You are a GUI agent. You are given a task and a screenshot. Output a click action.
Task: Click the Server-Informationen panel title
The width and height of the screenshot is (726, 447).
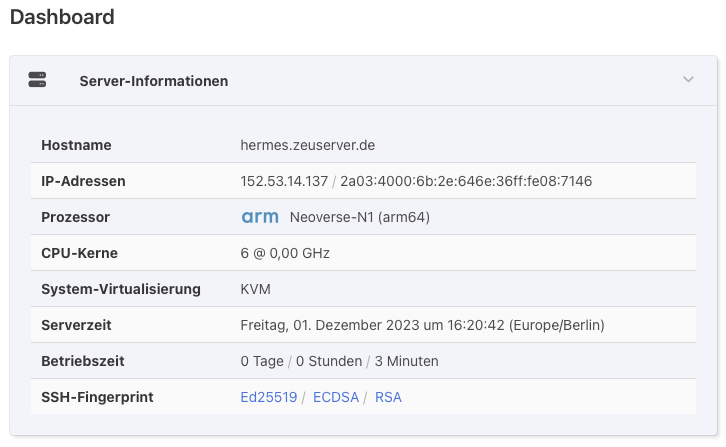pos(153,81)
